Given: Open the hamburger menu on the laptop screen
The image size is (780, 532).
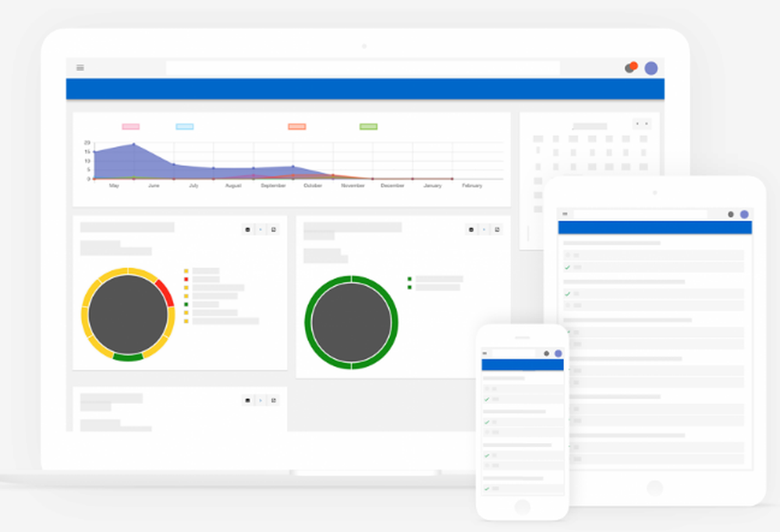Looking at the screenshot, I should 80,68.
